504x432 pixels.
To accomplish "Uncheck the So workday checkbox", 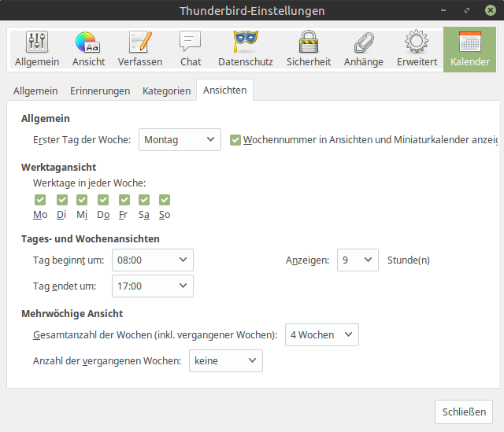I will pos(165,200).
